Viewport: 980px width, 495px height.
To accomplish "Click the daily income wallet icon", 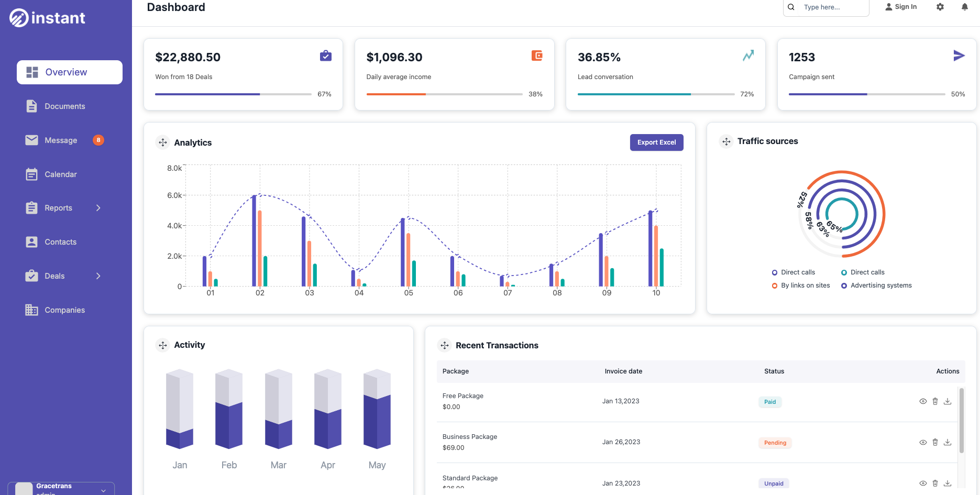I will point(537,56).
